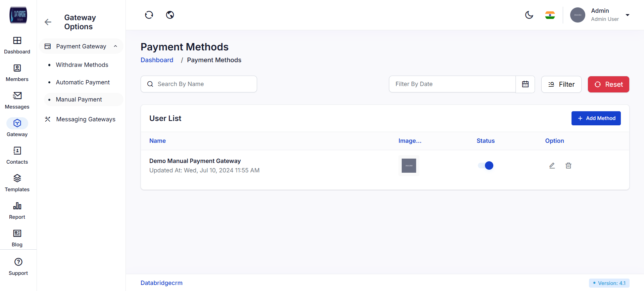Viewport: 644px width, 291px height.
Task: Go back using the Gateway Options arrow
Action: [48, 22]
